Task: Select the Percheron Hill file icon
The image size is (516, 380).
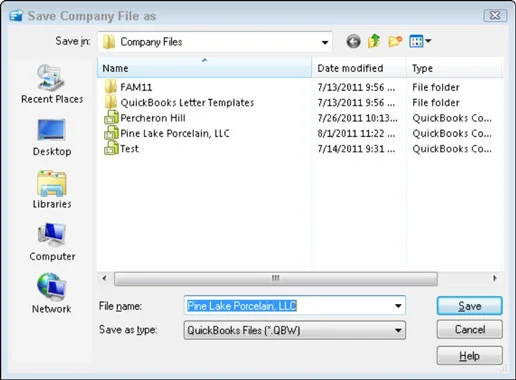Action: 111,117
